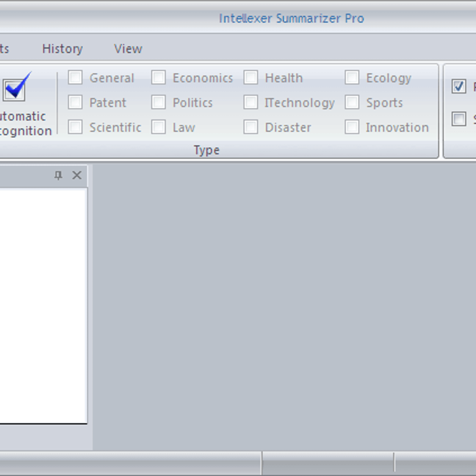Viewport: 476px width, 476px height.
Task: Select the ITechnology checkbox
Action: [x=251, y=102]
